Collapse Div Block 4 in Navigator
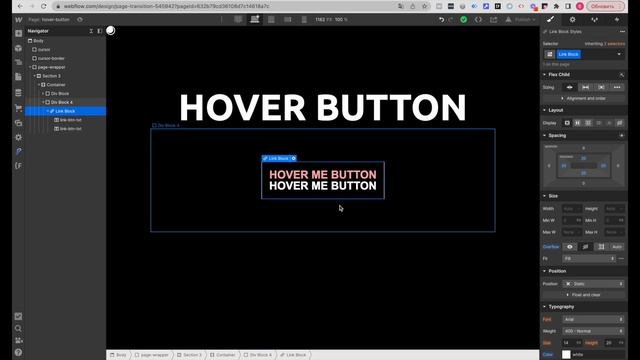This screenshot has height=360, width=640. [43, 102]
